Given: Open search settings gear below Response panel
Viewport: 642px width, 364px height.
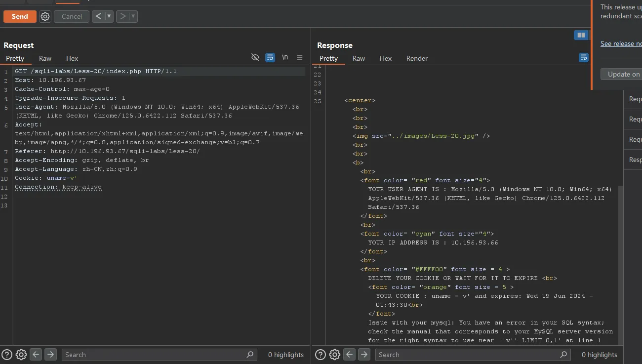Looking at the screenshot, I should coord(335,354).
